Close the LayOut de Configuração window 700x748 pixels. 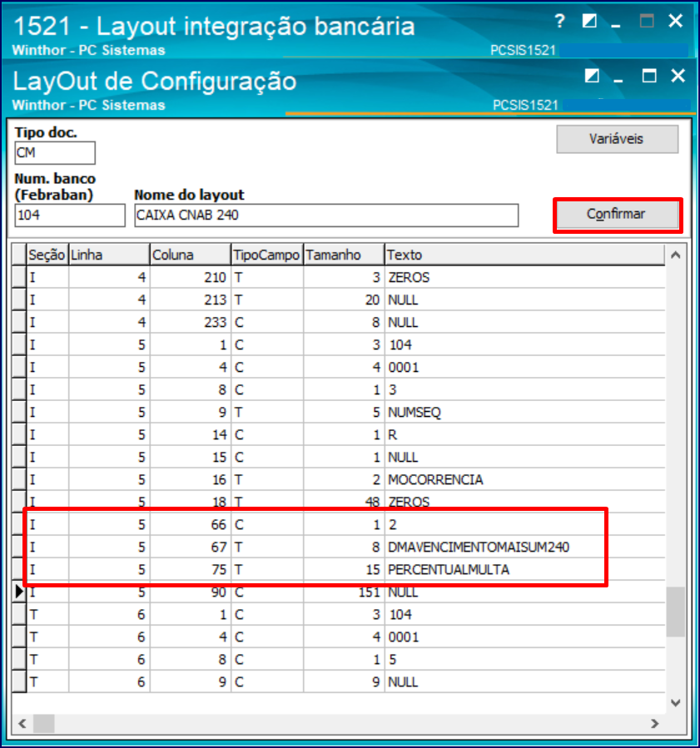[x=678, y=76]
